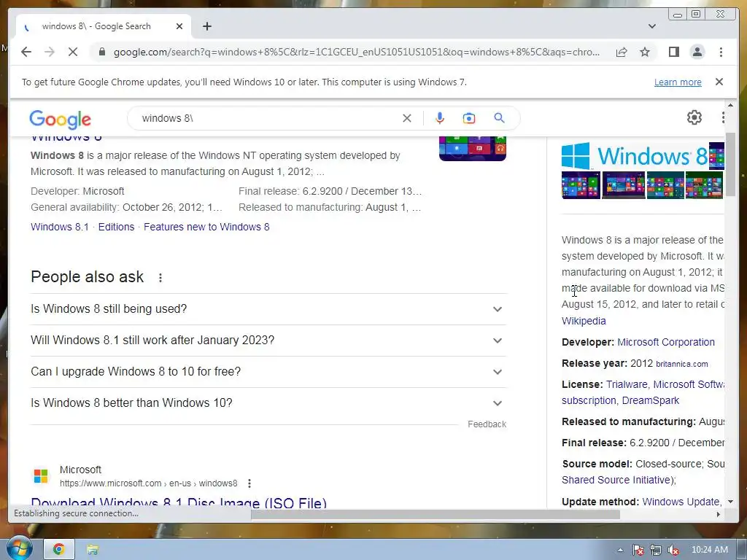Click the horizontal scrollbar thumb
This screenshot has height=560, width=747.
[436, 514]
